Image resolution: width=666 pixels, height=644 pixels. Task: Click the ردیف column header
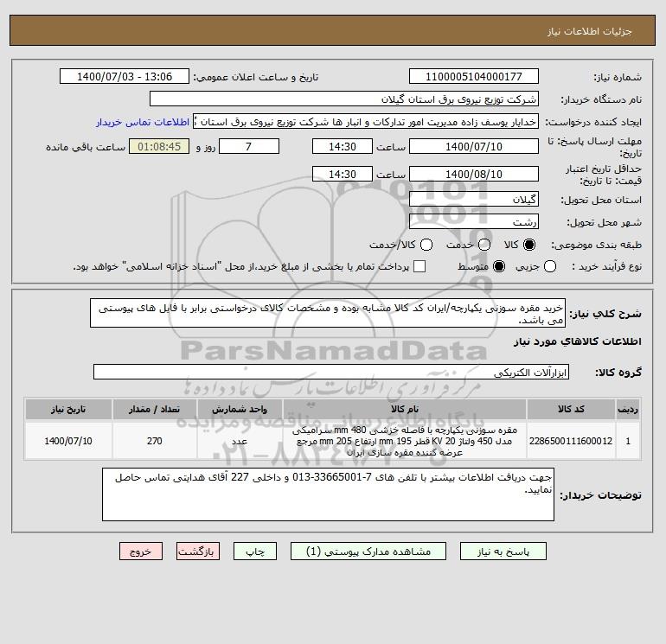[628, 409]
